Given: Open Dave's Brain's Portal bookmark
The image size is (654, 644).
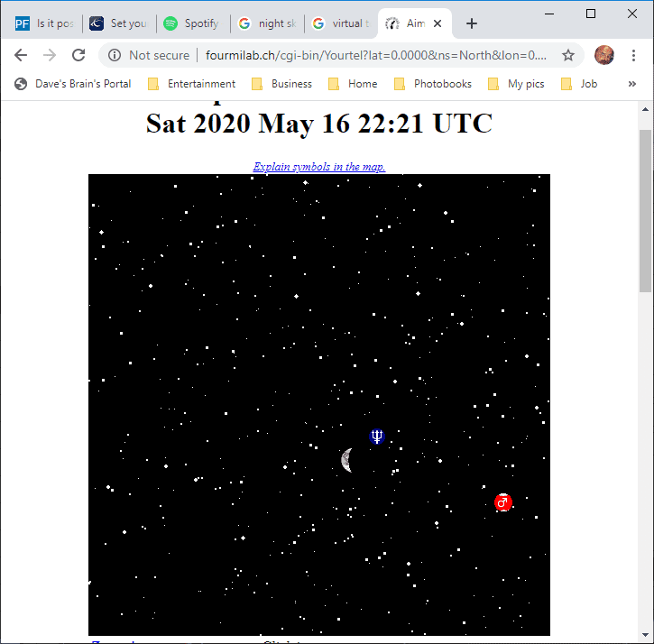Looking at the screenshot, I should tap(72, 84).
